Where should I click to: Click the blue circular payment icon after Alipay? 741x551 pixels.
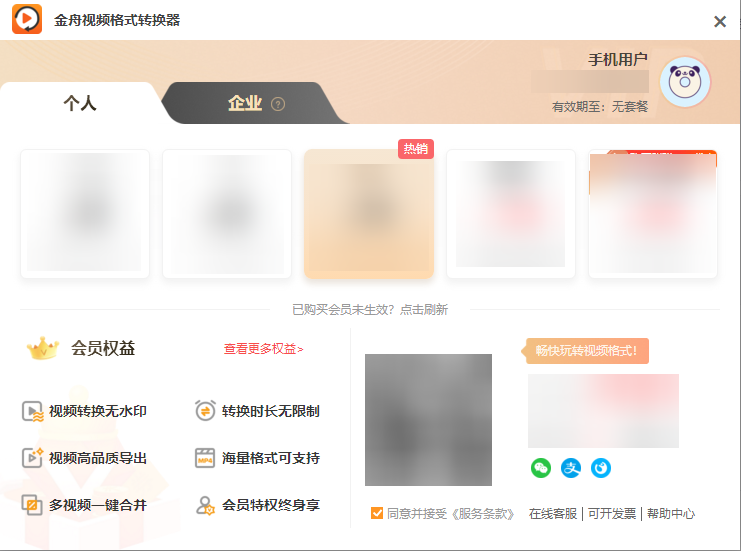click(601, 468)
